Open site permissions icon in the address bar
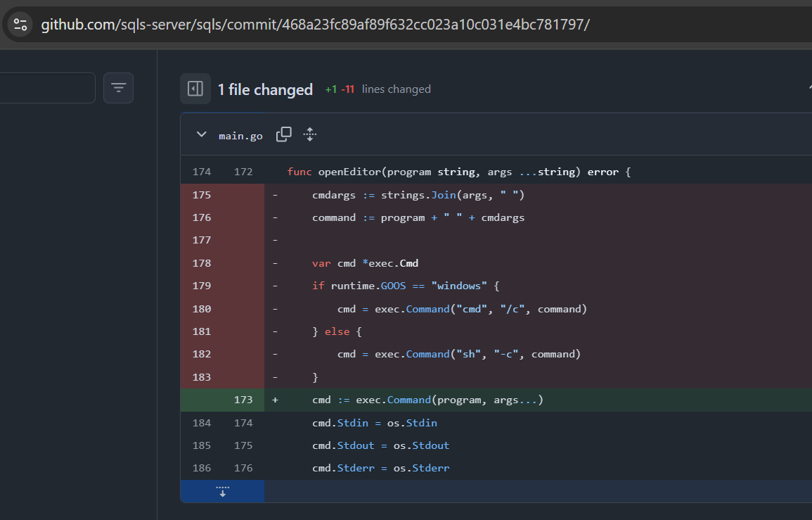The width and height of the screenshot is (812, 520). 20,24
